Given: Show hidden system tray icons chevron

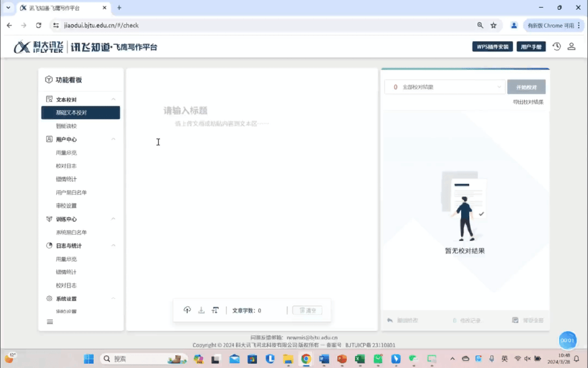Looking at the screenshot, I should [452, 359].
